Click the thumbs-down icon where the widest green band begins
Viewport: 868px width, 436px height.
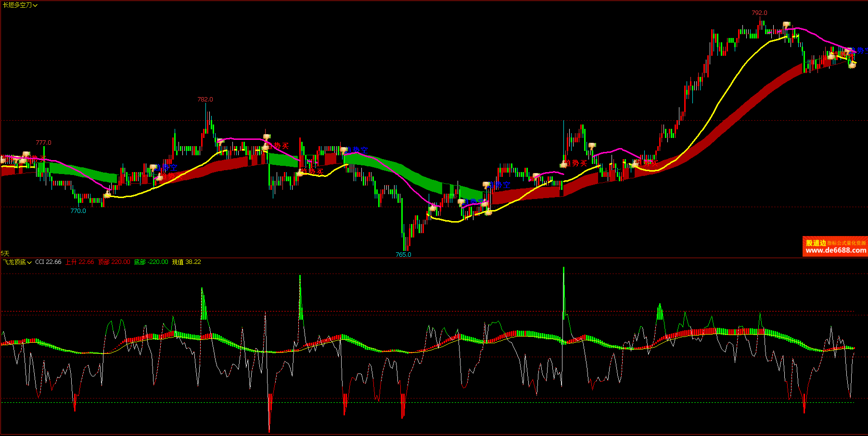pos(344,150)
